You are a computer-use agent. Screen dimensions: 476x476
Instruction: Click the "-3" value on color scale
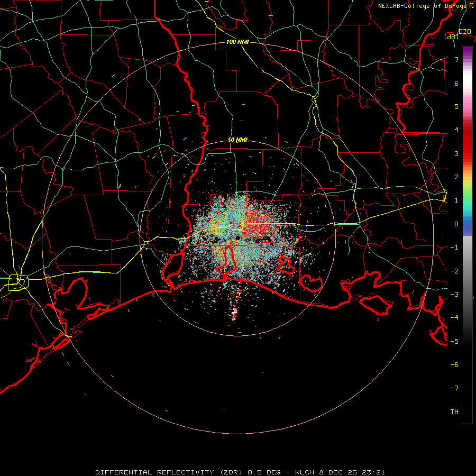point(454,295)
